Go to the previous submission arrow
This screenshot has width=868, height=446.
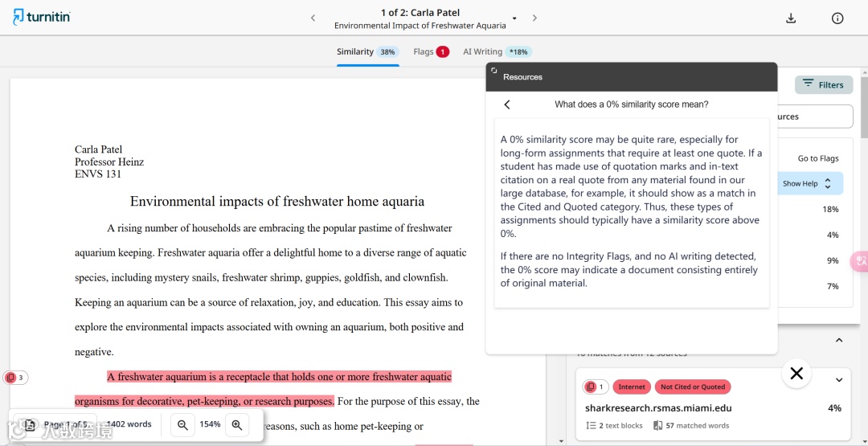pos(313,18)
